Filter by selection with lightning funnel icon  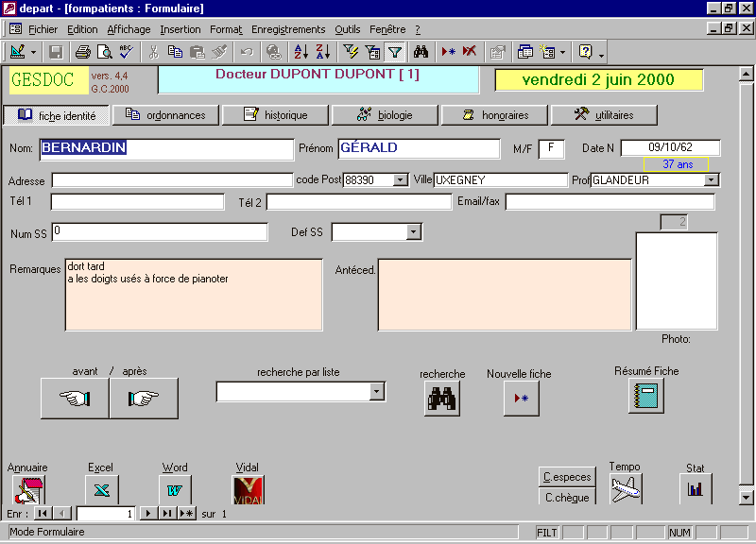tap(351, 52)
